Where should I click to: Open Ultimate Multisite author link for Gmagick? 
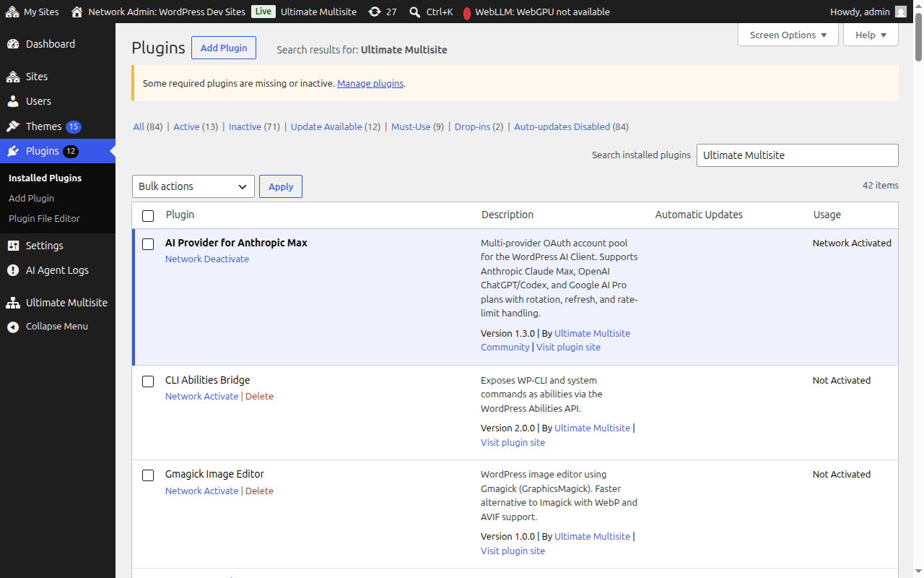592,536
